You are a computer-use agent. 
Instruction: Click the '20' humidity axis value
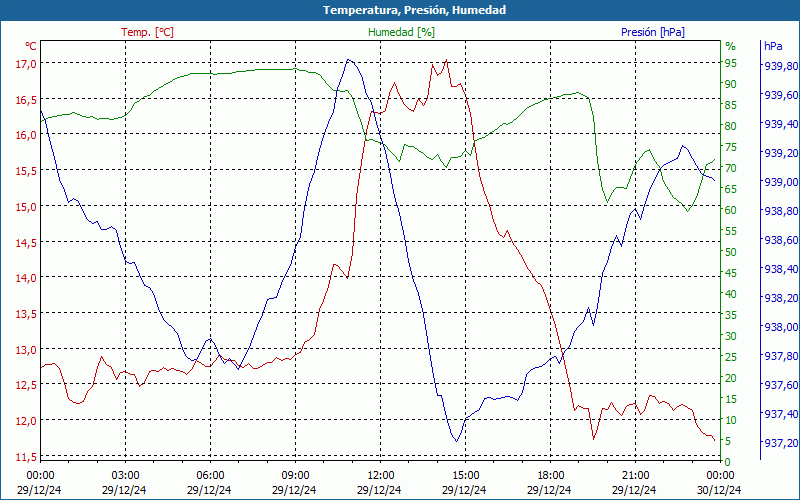click(x=731, y=378)
